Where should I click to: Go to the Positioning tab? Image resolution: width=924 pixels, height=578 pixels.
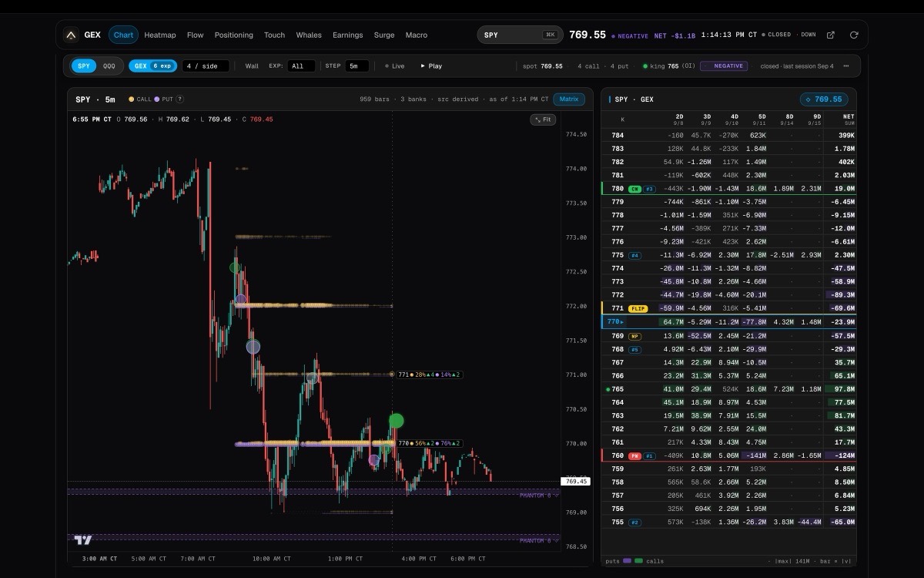(x=234, y=35)
